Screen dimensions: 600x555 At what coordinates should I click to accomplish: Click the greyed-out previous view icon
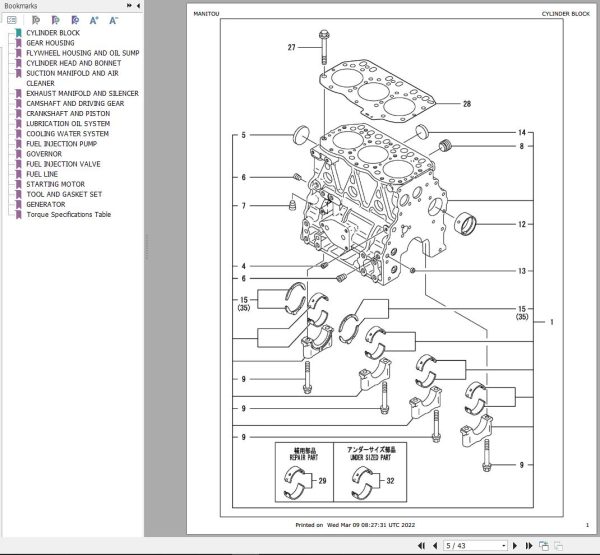click(x=558, y=546)
